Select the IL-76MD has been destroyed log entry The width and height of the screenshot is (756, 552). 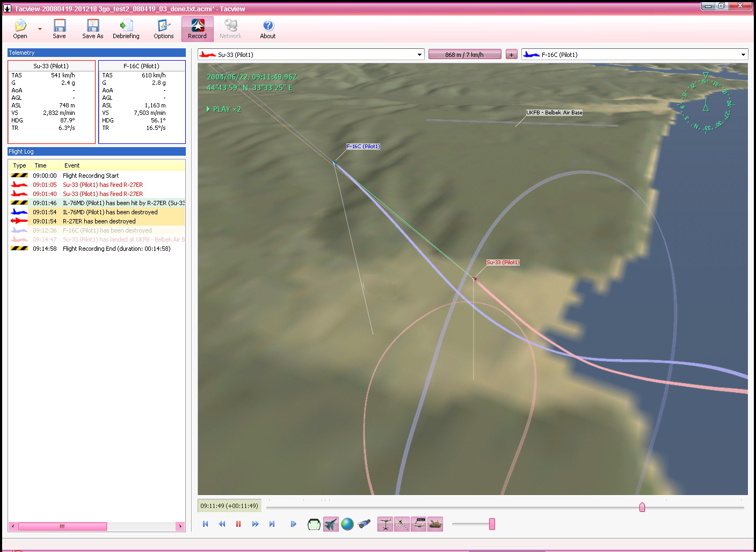click(x=110, y=212)
